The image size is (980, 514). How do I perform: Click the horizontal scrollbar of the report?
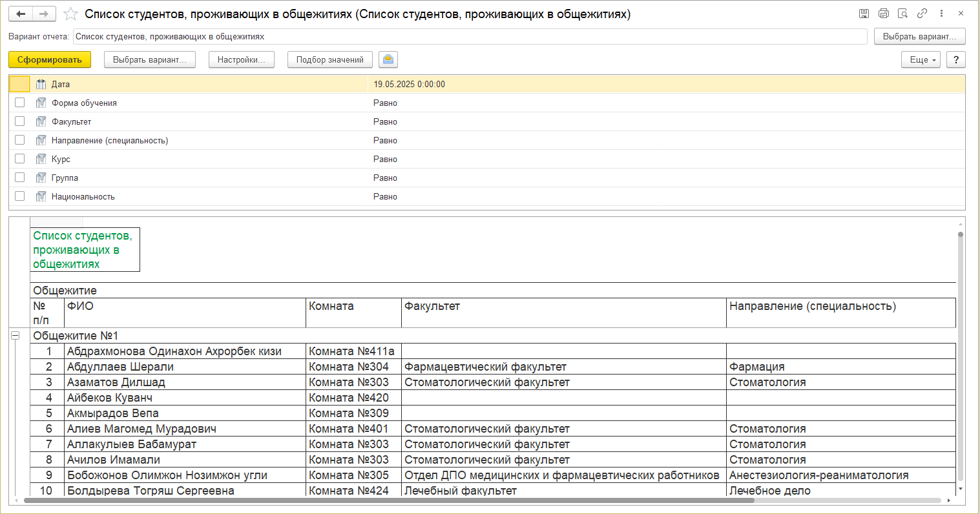coord(388,500)
